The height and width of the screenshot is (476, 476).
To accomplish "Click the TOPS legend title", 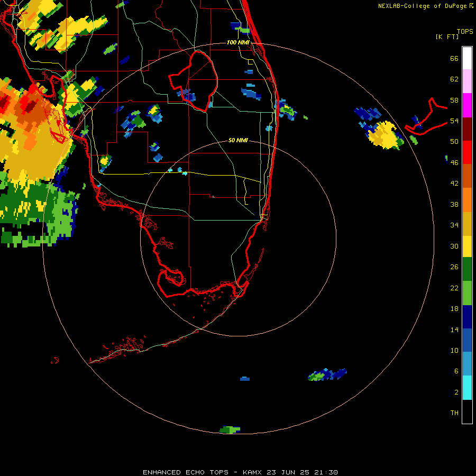I will pyautogui.click(x=465, y=31).
